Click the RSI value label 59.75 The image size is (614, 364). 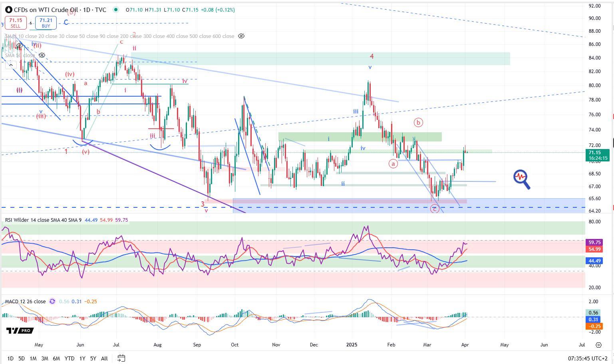[595, 243]
